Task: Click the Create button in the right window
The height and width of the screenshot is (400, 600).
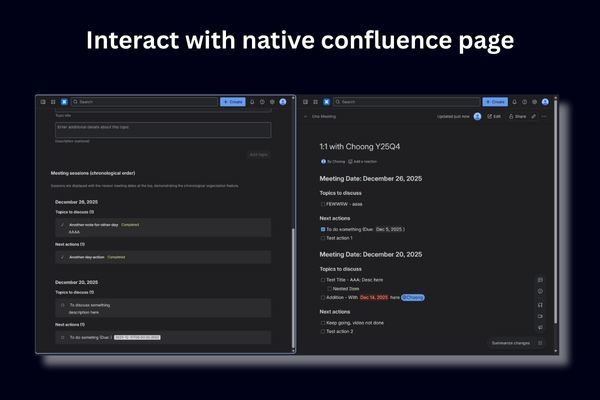Action: point(495,102)
